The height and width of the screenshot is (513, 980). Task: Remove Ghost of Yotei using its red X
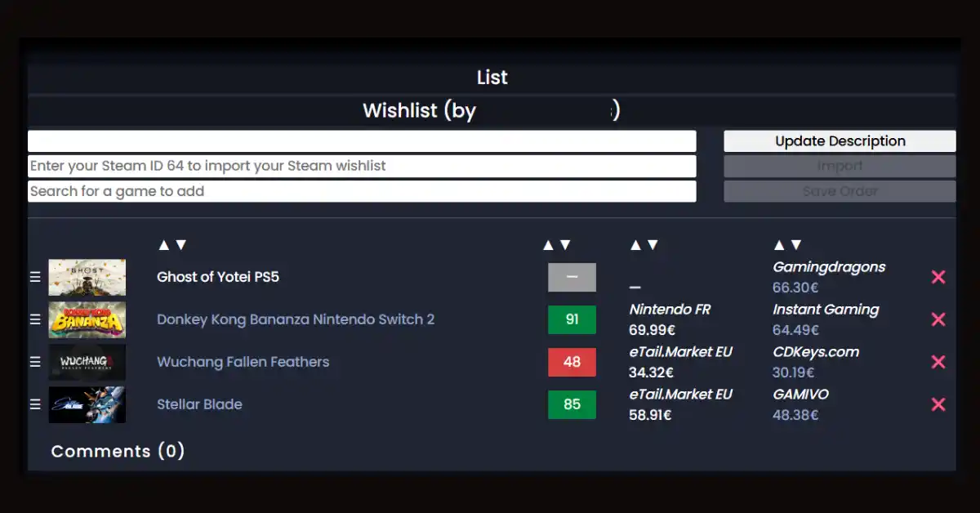click(937, 277)
